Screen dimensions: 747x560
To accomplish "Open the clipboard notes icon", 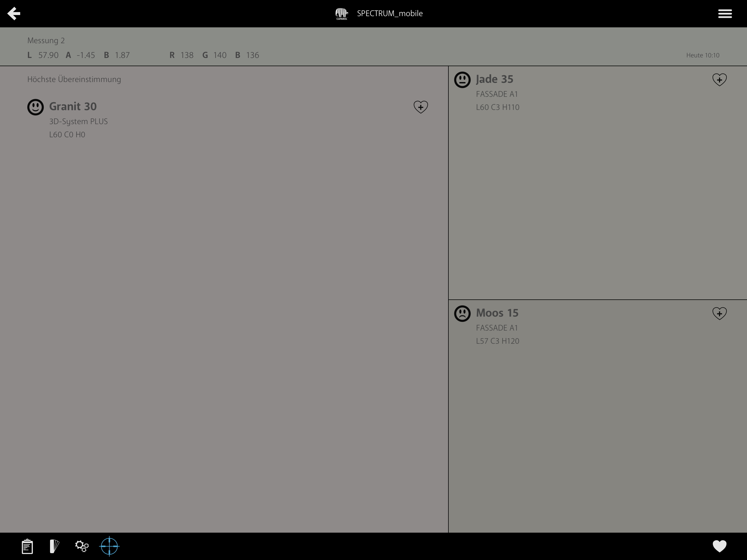I will (x=27, y=546).
